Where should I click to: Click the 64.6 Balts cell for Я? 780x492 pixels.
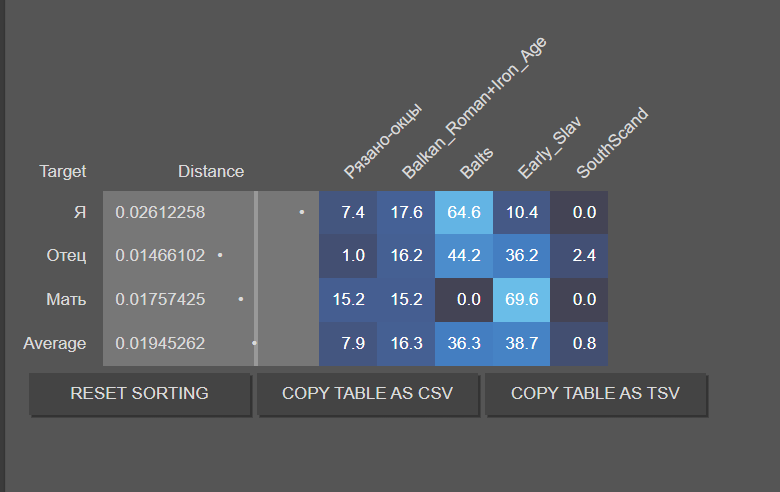pos(464,212)
